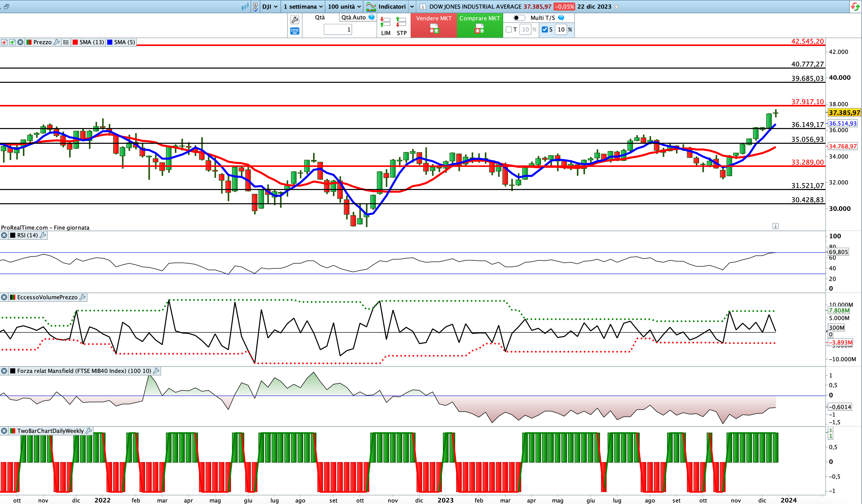Select the SMA (13) indicator tab

(88, 42)
